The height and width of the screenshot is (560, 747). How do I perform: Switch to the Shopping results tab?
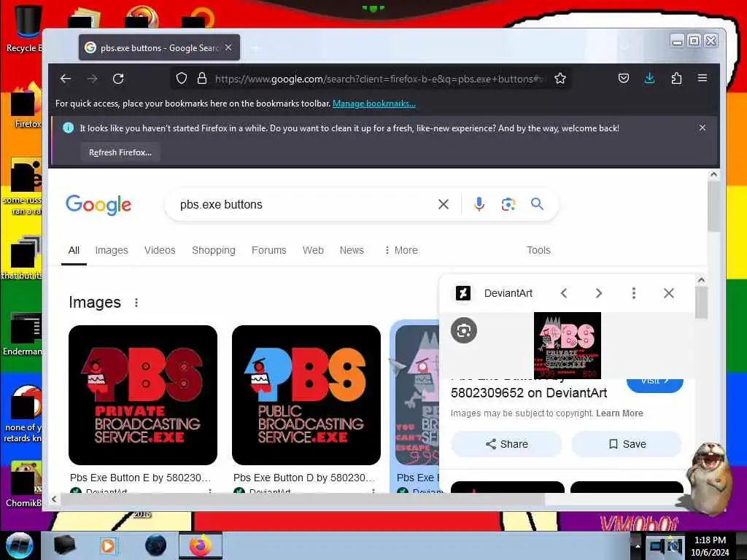(x=214, y=250)
